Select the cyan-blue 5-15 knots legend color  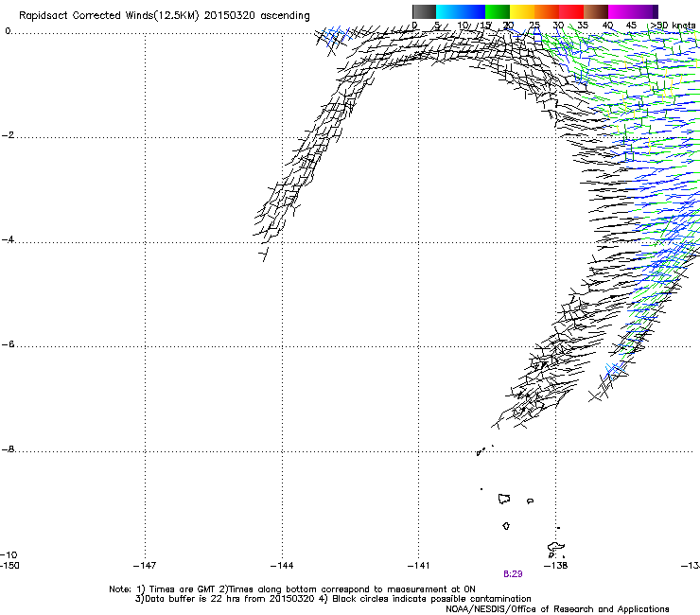461,11
